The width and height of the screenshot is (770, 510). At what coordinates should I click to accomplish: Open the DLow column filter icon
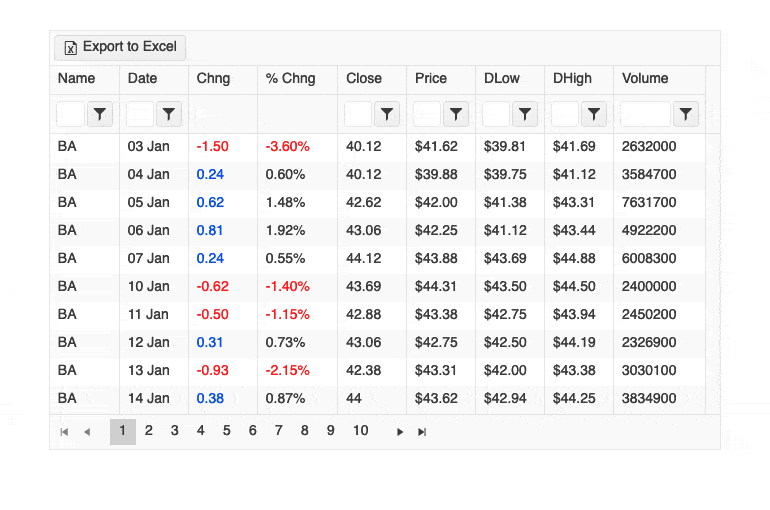pos(525,115)
